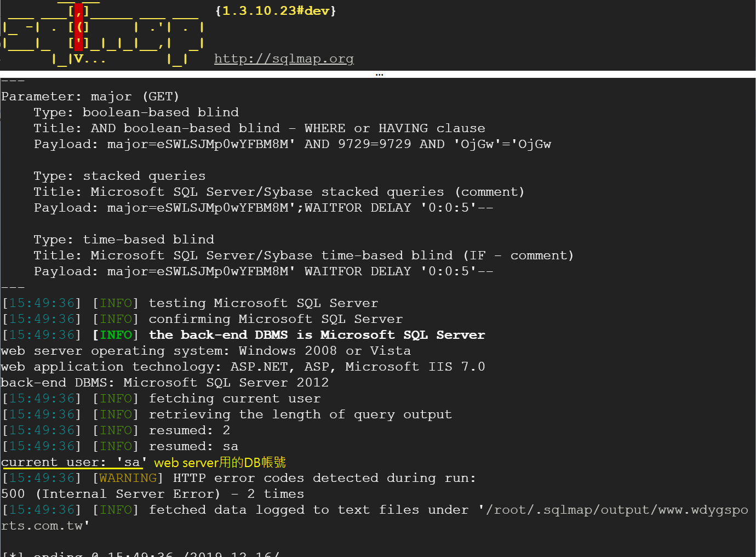Click the 'fetching current user' log line
The image size is (756, 557).
click(x=162, y=399)
